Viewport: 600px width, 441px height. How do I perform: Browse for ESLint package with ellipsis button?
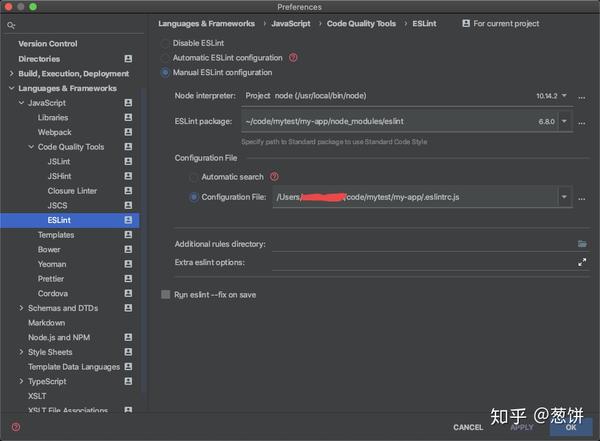point(582,123)
